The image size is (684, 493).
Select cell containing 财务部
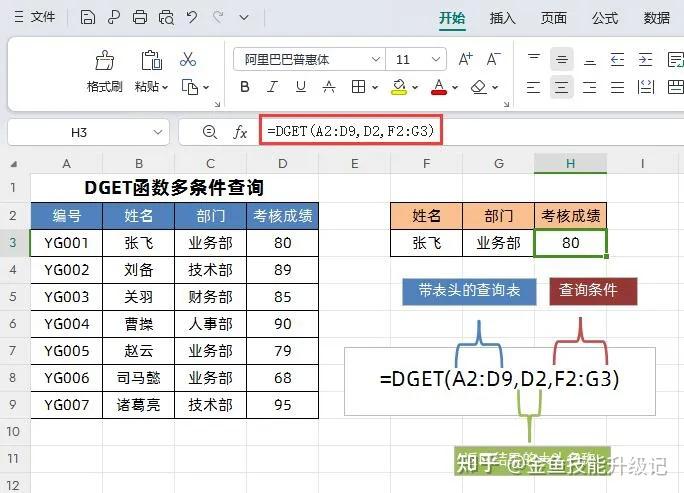click(x=210, y=297)
